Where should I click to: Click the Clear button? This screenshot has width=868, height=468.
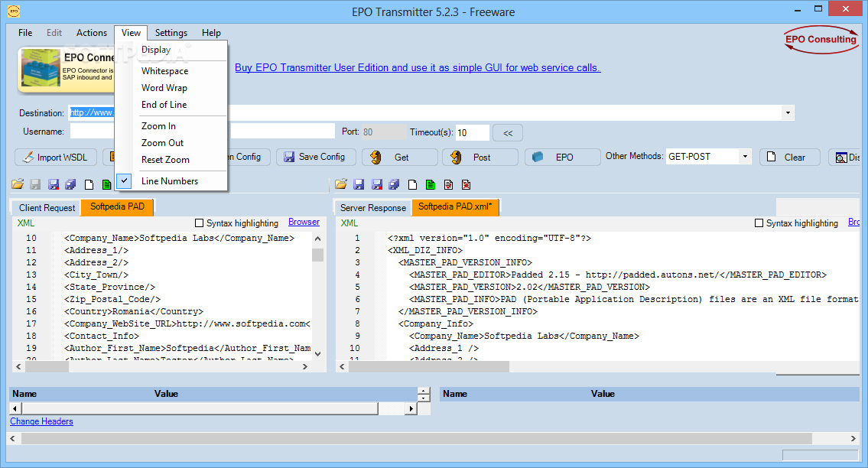790,158
